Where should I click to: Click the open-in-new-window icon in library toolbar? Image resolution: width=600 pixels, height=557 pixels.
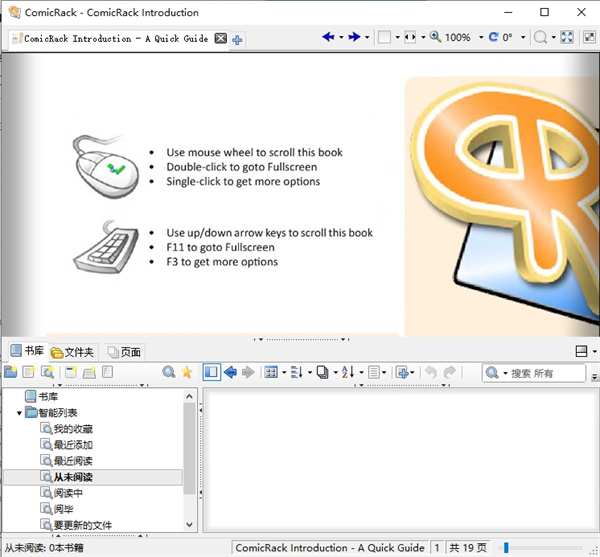[71, 372]
